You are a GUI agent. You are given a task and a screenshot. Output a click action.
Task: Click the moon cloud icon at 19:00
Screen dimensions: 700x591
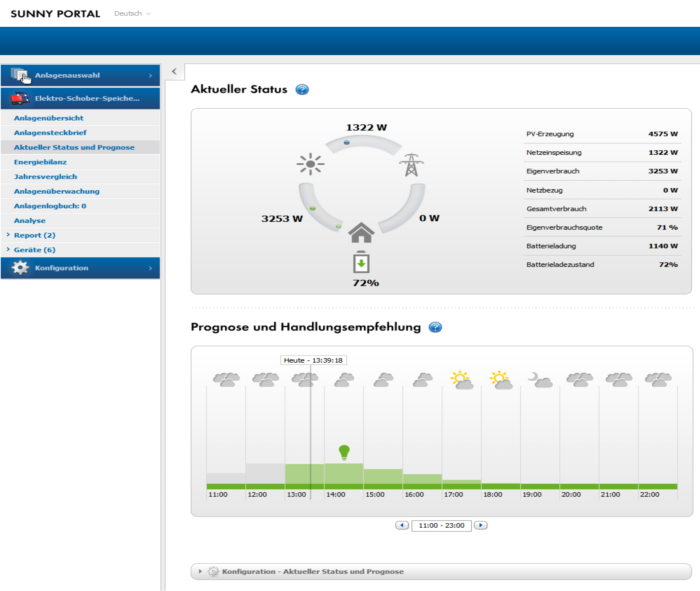539,379
